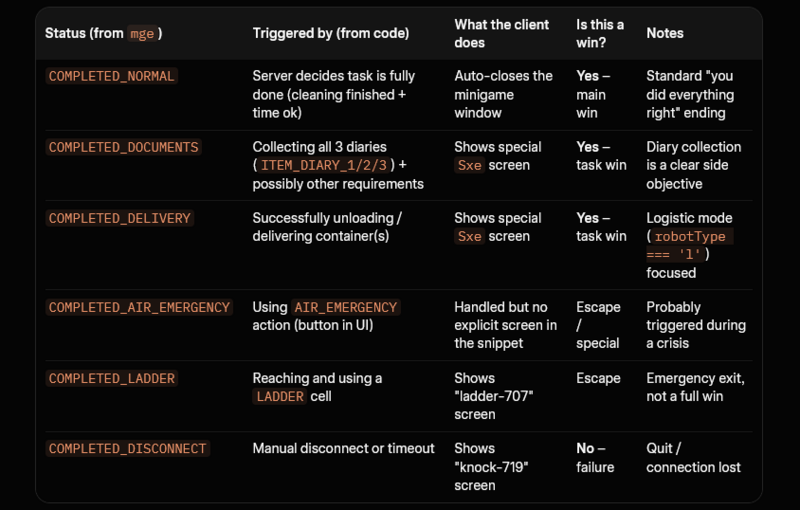Image resolution: width=800 pixels, height=510 pixels.
Task: Click the Notes column header
Action: [665, 33]
